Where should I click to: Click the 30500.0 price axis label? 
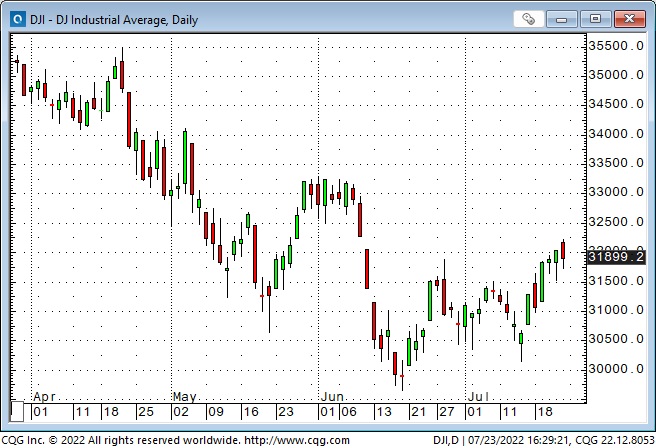616,339
